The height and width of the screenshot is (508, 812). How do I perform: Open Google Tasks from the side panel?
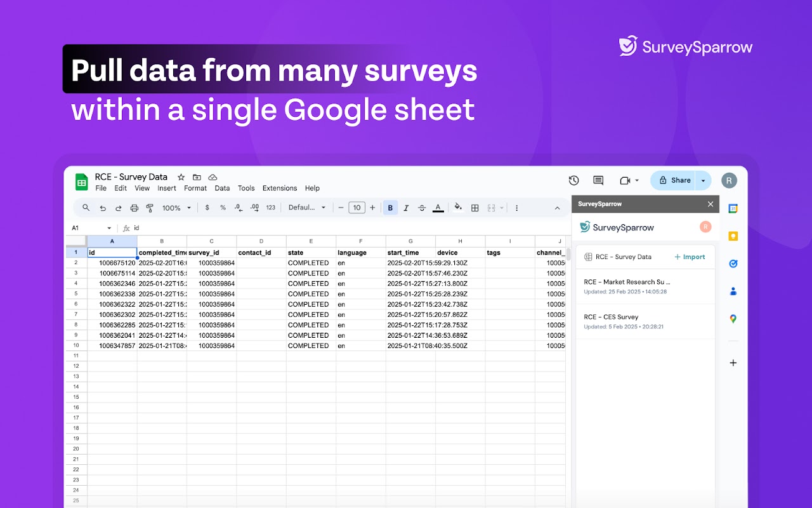point(733,264)
